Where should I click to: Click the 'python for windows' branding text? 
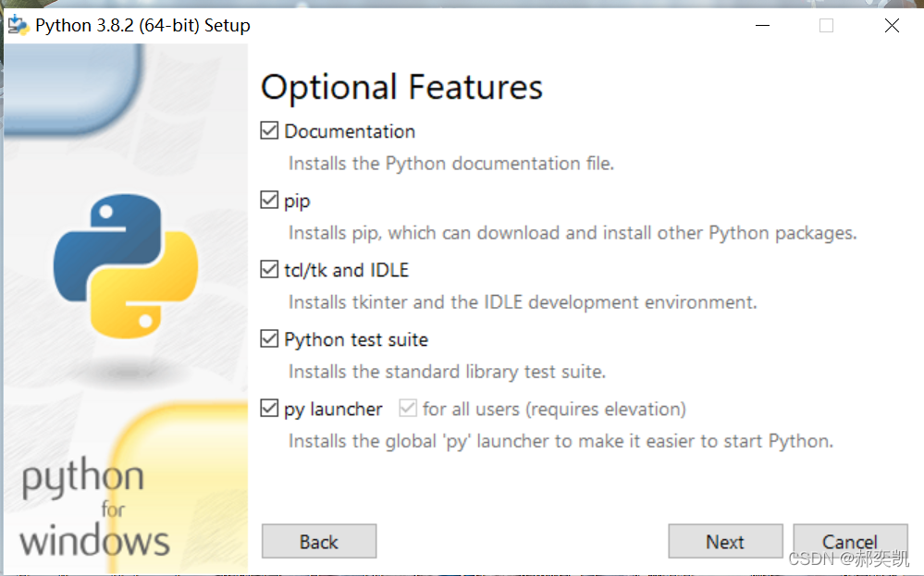coord(94,508)
